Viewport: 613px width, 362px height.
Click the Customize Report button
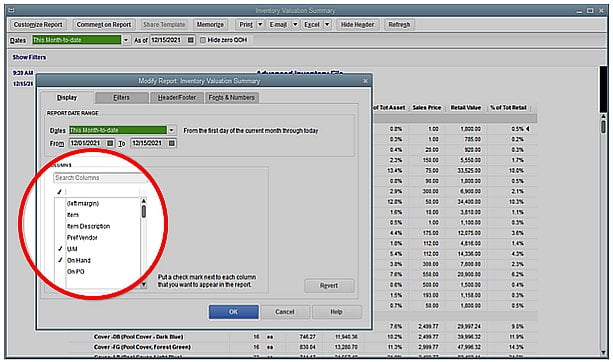tap(38, 25)
